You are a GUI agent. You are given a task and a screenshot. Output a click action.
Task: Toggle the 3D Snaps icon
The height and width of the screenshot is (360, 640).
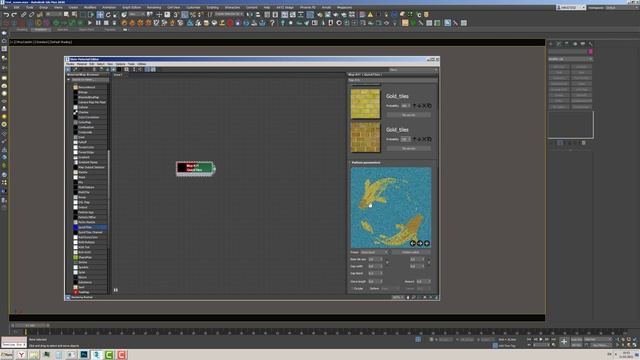pyautogui.click(x=176, y=15)
